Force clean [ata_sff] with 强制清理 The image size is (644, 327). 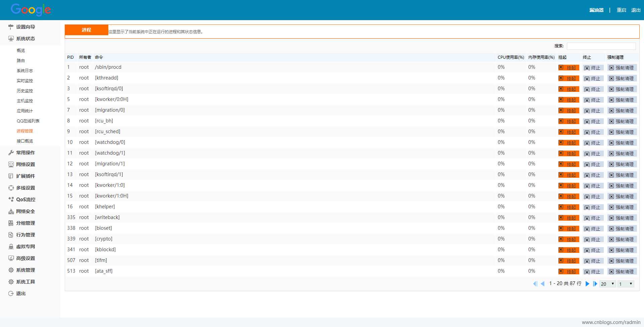[x=622, y=272]
